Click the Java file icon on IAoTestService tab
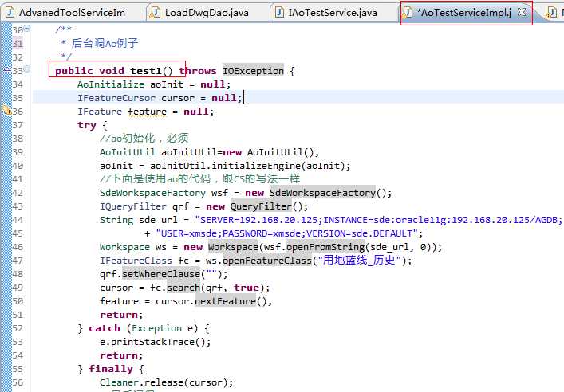The image size is (564, 392). 279,13
